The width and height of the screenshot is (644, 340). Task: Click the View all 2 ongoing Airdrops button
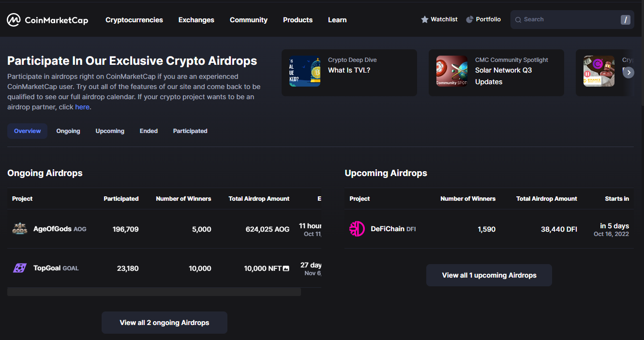(165, 323)
